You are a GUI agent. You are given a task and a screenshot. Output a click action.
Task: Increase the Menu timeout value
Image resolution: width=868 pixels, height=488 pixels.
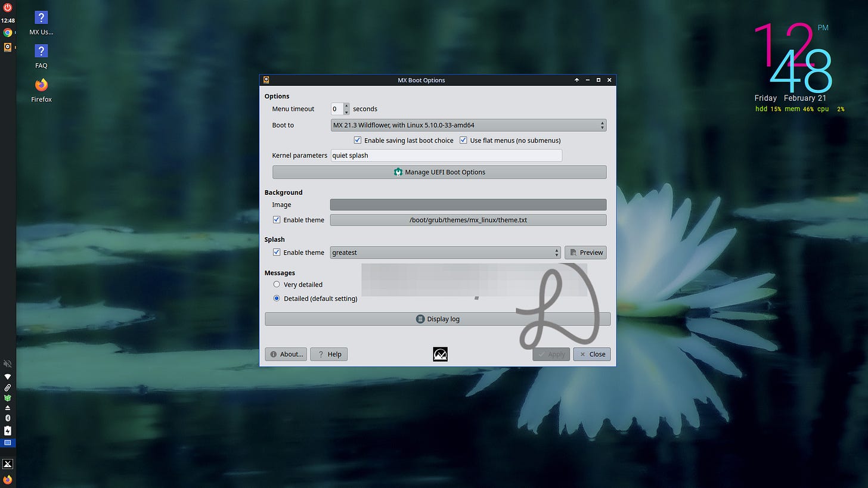click(x=346, y=106)
